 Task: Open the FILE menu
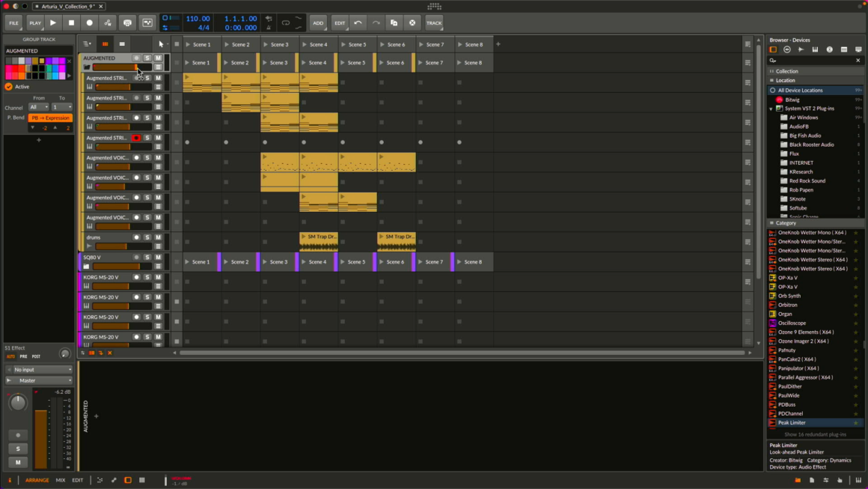[x=13, y=23]
